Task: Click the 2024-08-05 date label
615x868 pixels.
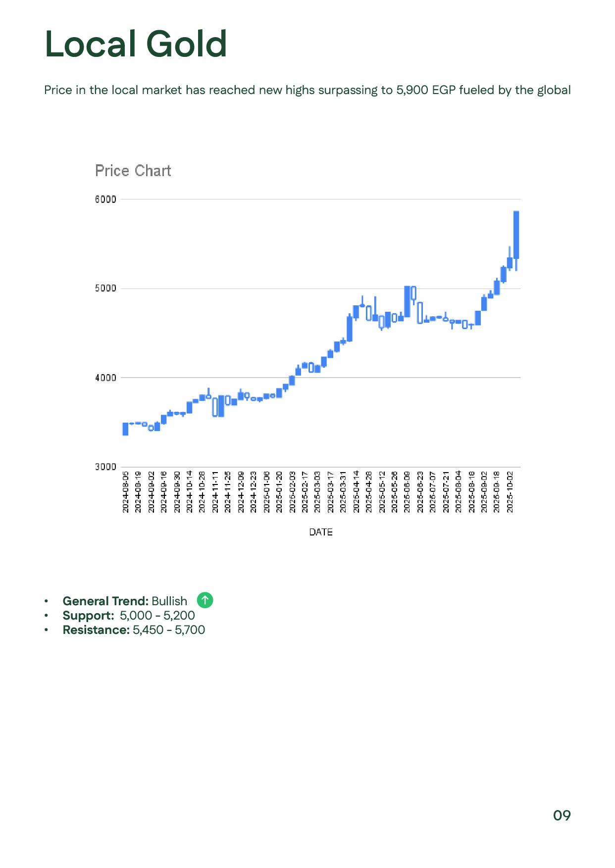Action: pyautogui.click(x=126, y=491)
